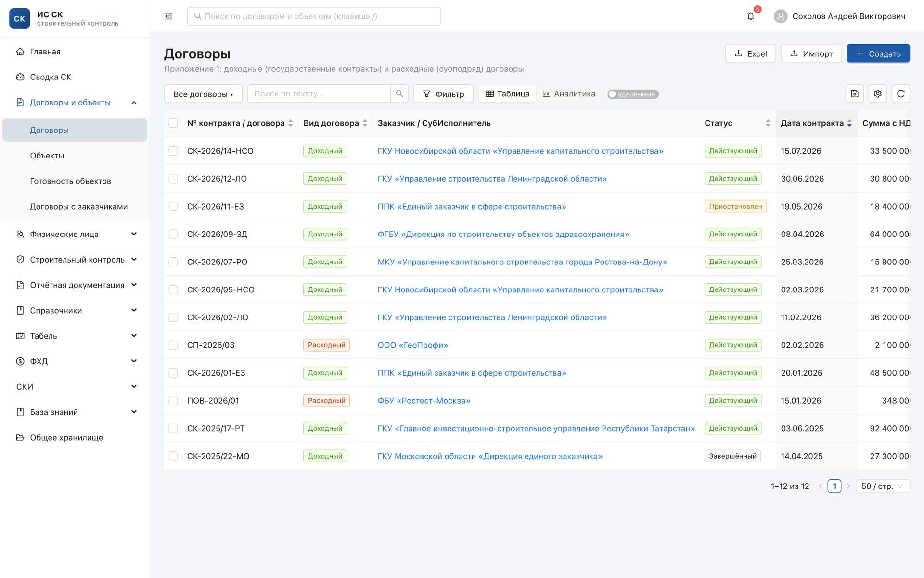Check the select-all header checkbox
This screenshot has height=578, width=924.
(x=173, y=123)
